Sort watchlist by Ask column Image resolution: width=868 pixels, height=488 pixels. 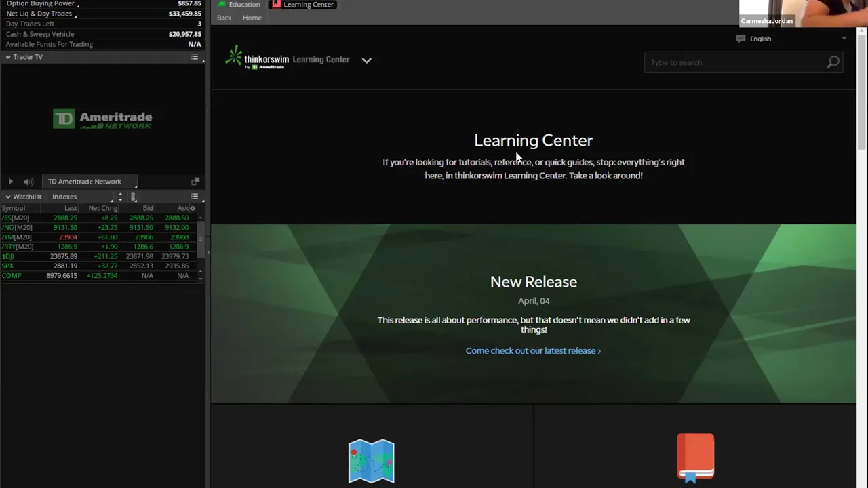(182, 208)
